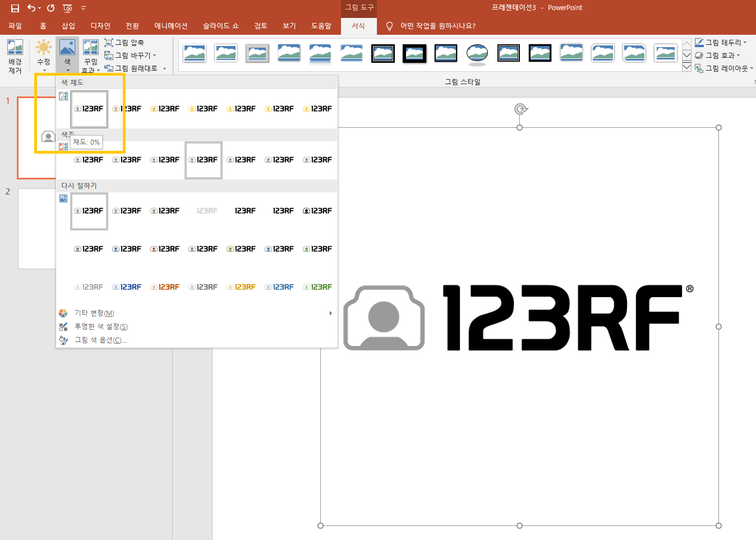Switch to the 삽입 (Insert) tab

pos(68,26)
